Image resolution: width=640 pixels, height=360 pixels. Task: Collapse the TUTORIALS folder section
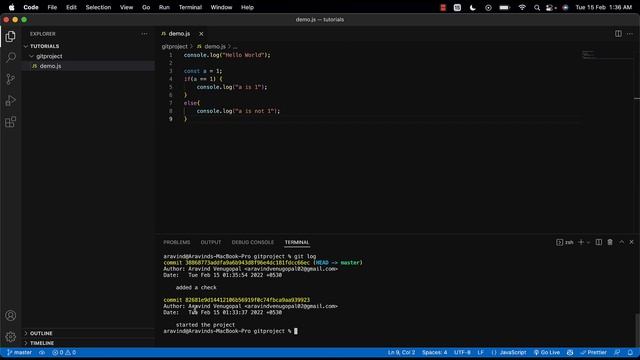click(89, 47)
